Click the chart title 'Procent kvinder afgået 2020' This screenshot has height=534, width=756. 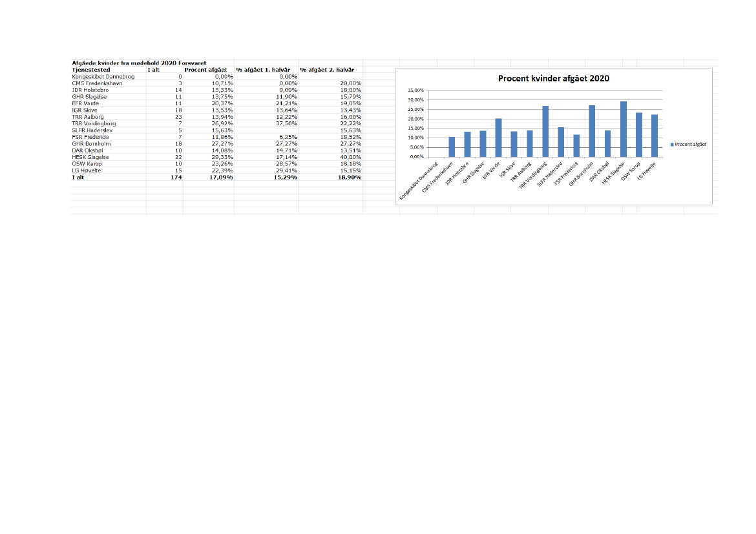pyautogui.click(x=554, y=79)
